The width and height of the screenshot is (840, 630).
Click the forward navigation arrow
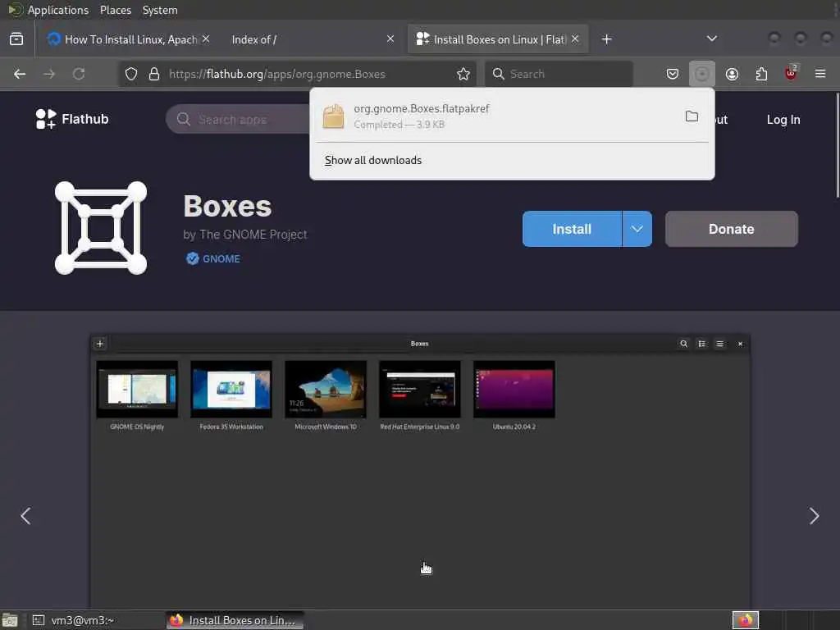[49, 74]
